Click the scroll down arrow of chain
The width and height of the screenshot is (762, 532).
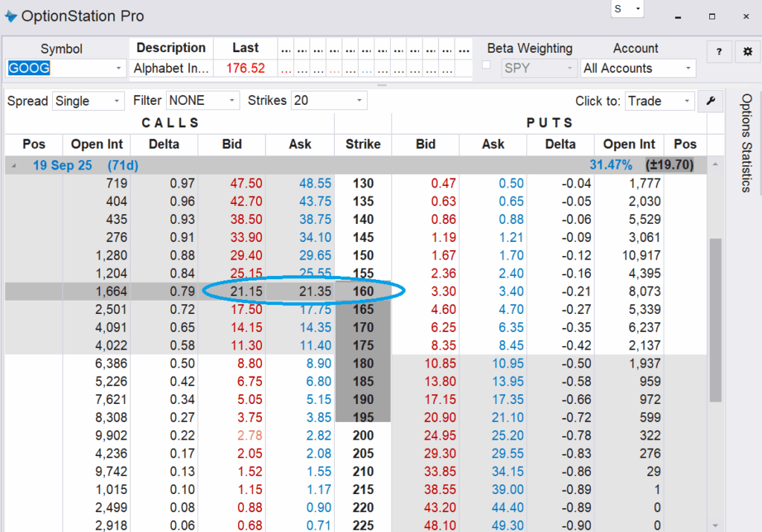click(715, 526)
